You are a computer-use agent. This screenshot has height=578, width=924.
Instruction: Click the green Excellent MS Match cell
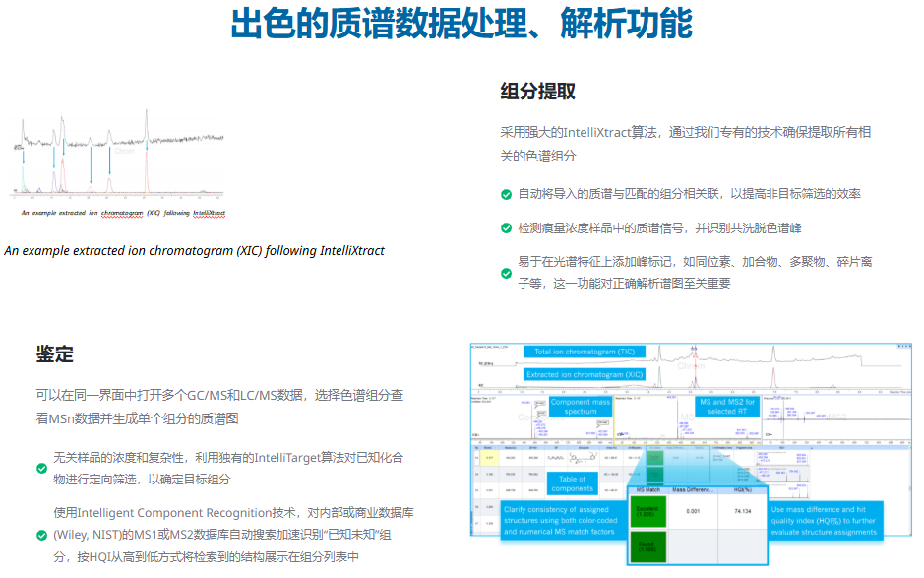[648, 511]
